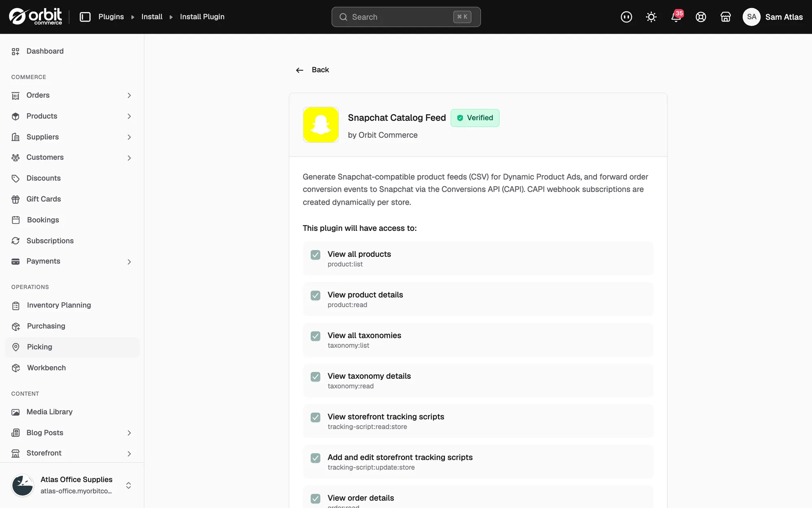Go to Plugins breadcrumb
Image resolution: width=812 pixels, height=508 pixels.
[x=111, y=17]
